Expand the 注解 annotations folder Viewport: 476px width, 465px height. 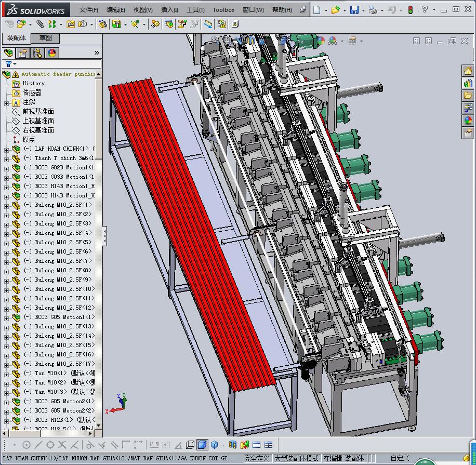coord(6,102)
